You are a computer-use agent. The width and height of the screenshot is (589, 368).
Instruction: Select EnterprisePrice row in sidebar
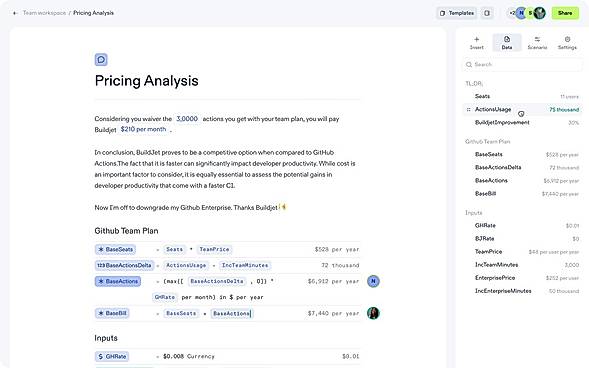click(522, 278)
